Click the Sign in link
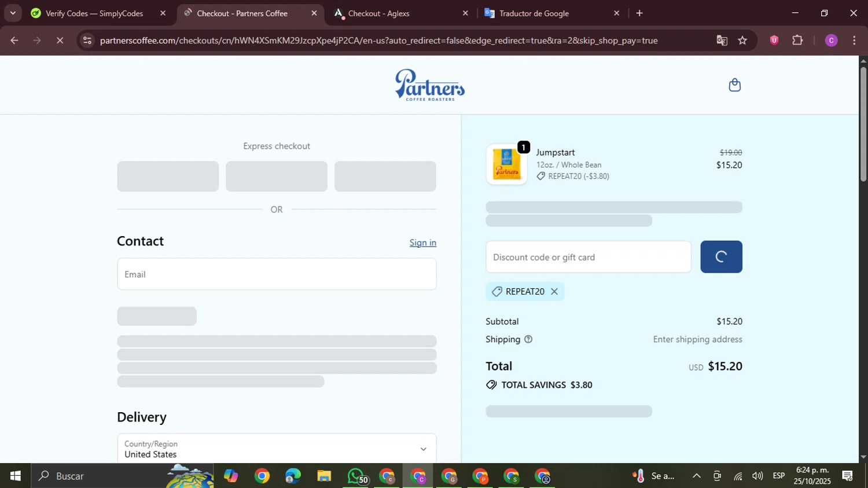Image resolution: width=868 pixels, height=488 pixels. pyautogui.click(x=423, y=243)
